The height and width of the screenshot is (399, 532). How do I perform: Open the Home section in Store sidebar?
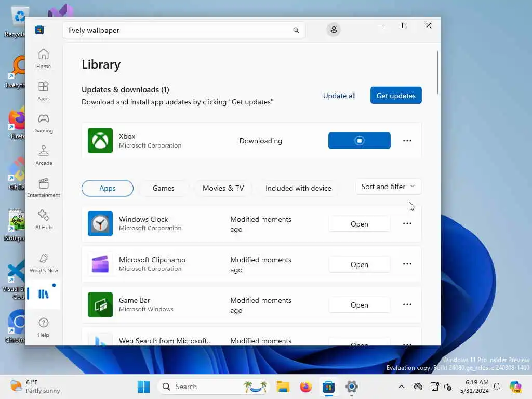pyautogui.click(x=44, y=59)
